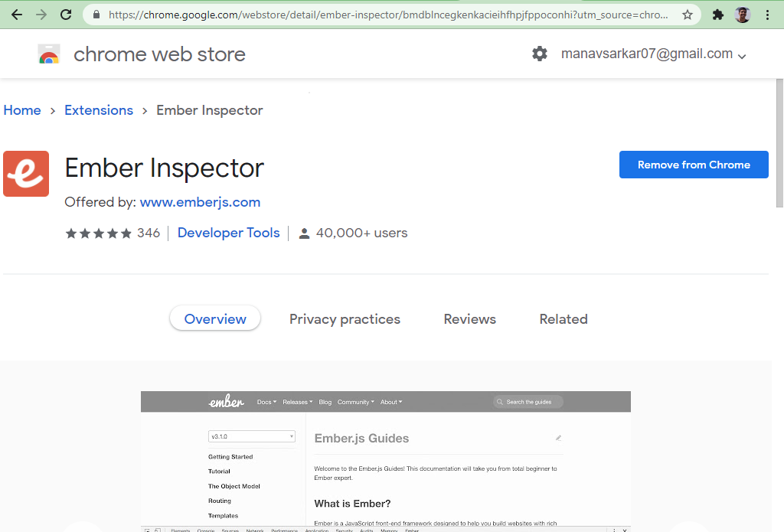The width and height of the screenshot is (784, 532).
Task: Open the Extensions puzzle icon
Action: pos(718,15)
